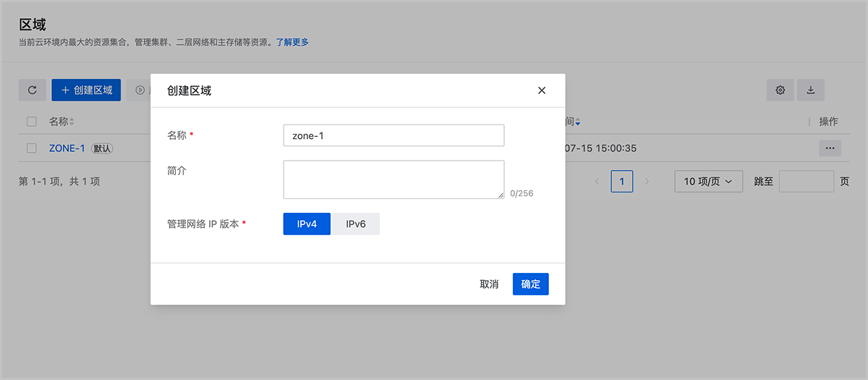Click the 创建区域 dialog title

[x=189, y=90]
